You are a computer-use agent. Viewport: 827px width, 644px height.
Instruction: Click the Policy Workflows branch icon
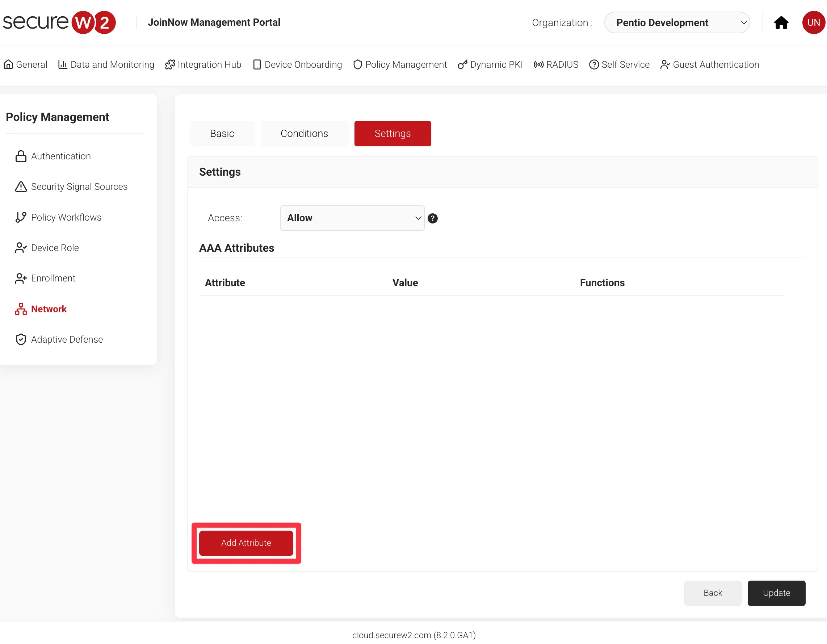click(21, 217)
